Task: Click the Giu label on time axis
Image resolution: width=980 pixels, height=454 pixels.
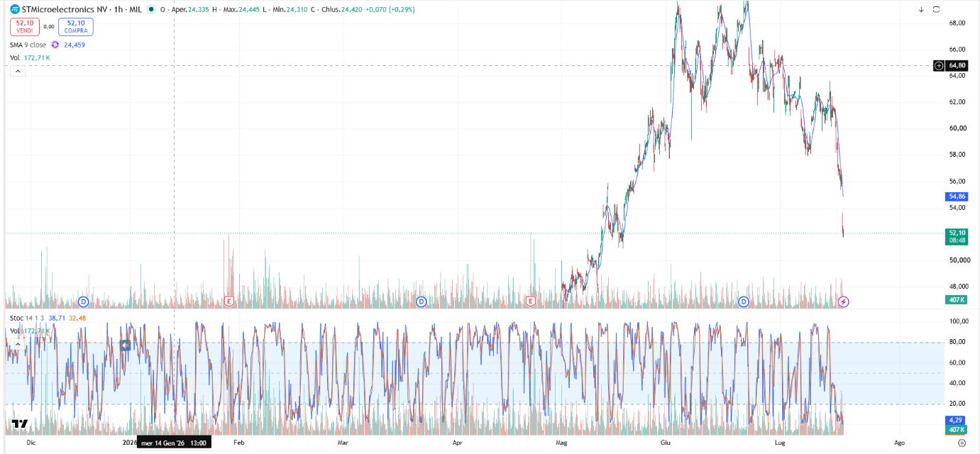Action: (x=666, y=443)
